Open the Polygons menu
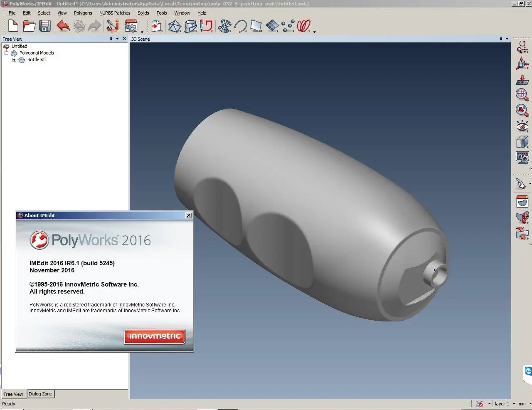Screen dimensions: 532x410 [x=83, y=13]
